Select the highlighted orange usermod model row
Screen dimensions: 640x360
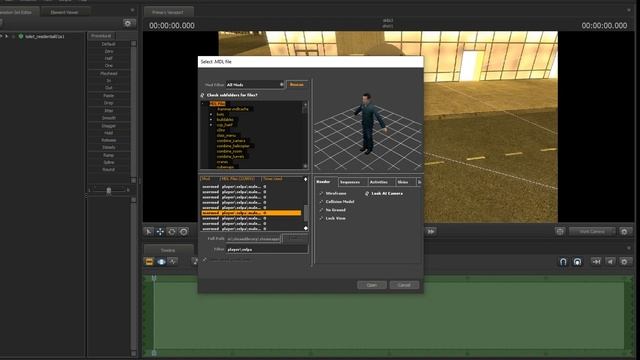tap(251, 213)
